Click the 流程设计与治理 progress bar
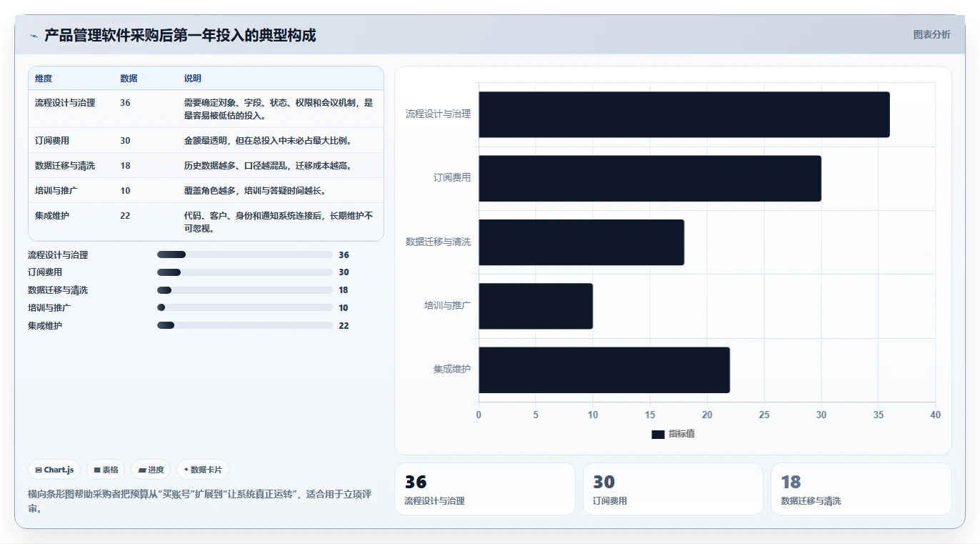The width and height of the screenshot is (980, 544). [245, 254]
